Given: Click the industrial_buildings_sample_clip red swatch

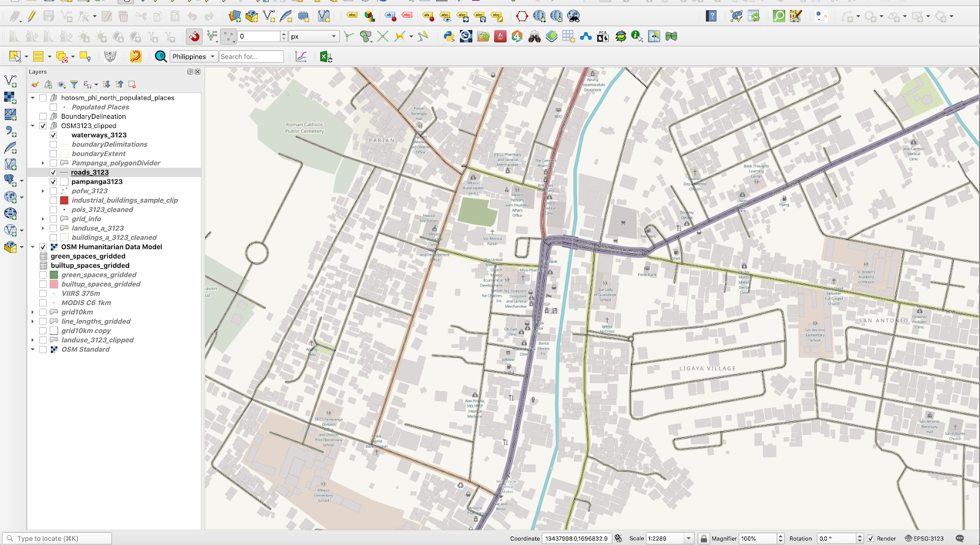Looking at the screenshot, I should pyautogui.click(x=64, y=200).
